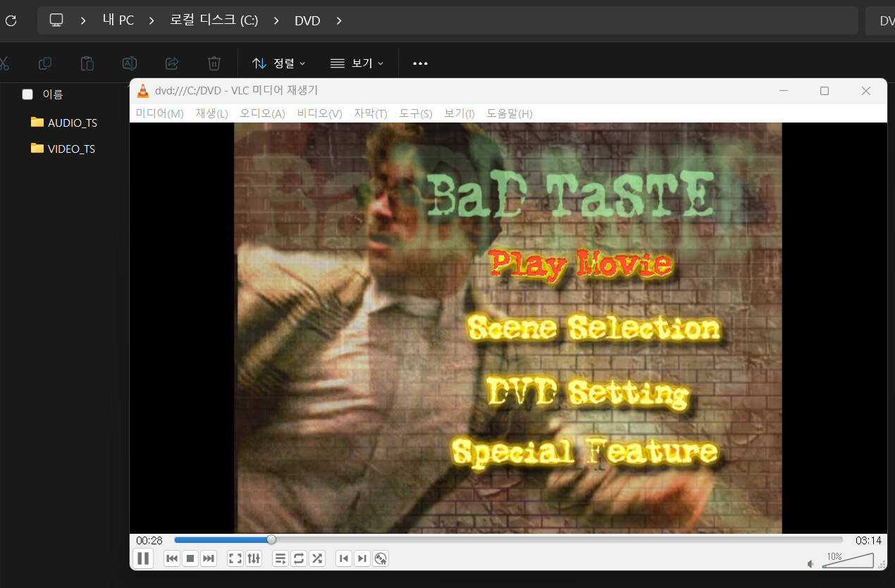Open the 자막(T) menu
895x588 pixels.
(x=371, y=113)
